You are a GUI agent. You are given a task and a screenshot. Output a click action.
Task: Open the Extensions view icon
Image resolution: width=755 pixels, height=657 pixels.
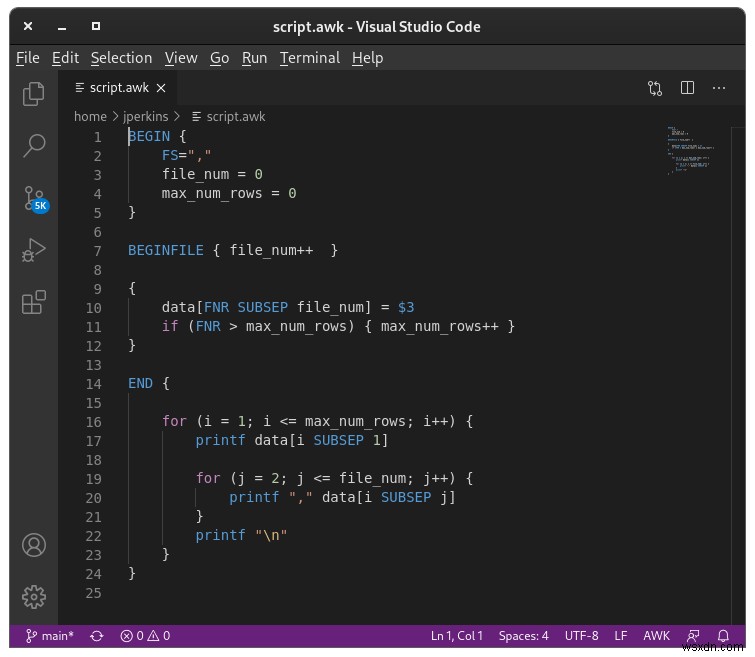pos(34,302)
